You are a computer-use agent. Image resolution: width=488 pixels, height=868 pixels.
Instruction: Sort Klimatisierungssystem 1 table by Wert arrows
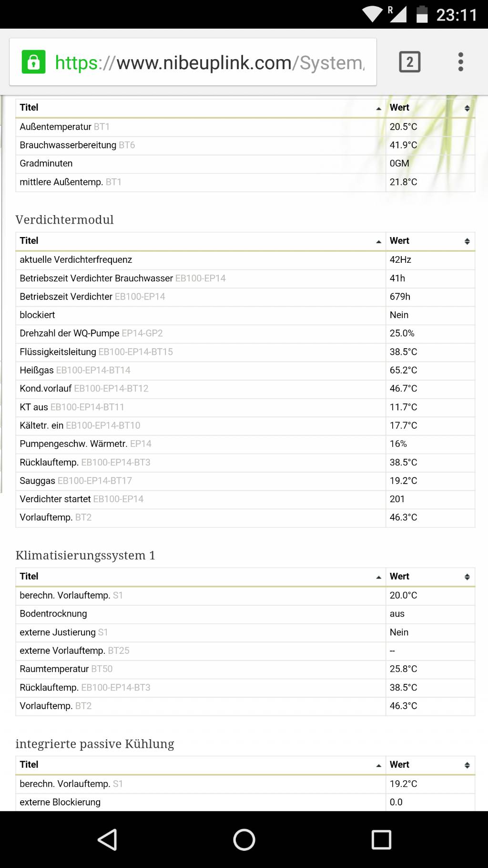(x=467, y=577)
